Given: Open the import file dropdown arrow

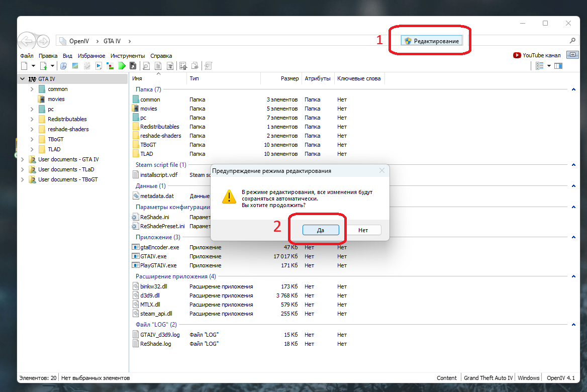Looking at the screenshot, I should 52,66.
